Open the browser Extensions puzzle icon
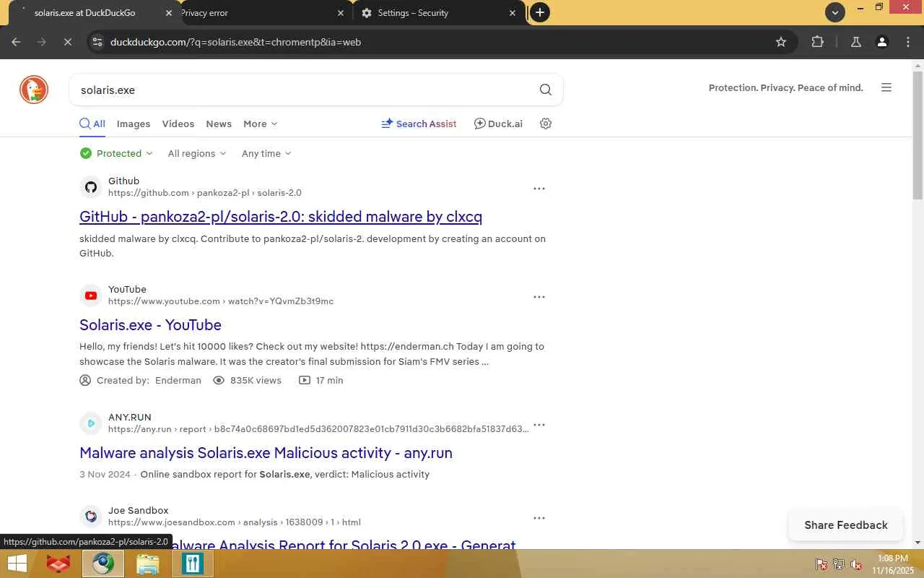 point(818,42)
